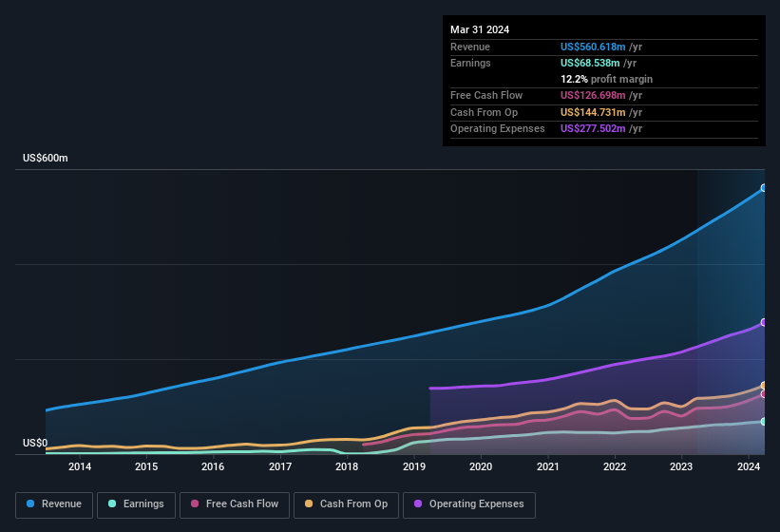Click the orange dot in Cash From Op legend
The width and height of the screenshot is (780, 532).
[310, 504]
